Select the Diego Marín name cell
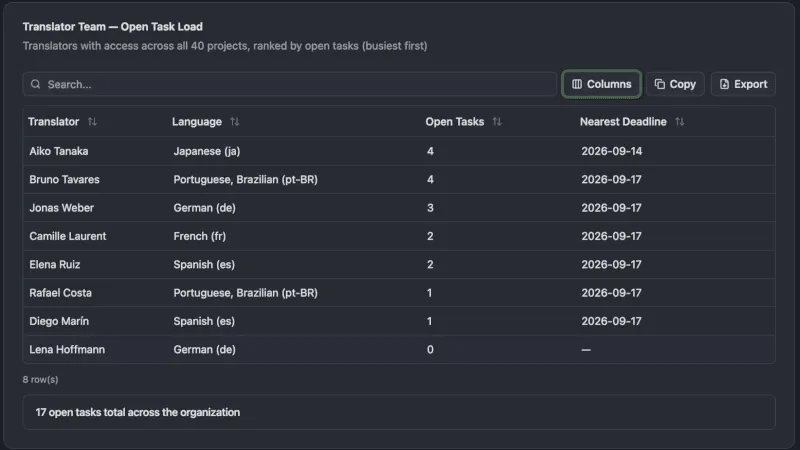The image size is (800, 450). 59,321
